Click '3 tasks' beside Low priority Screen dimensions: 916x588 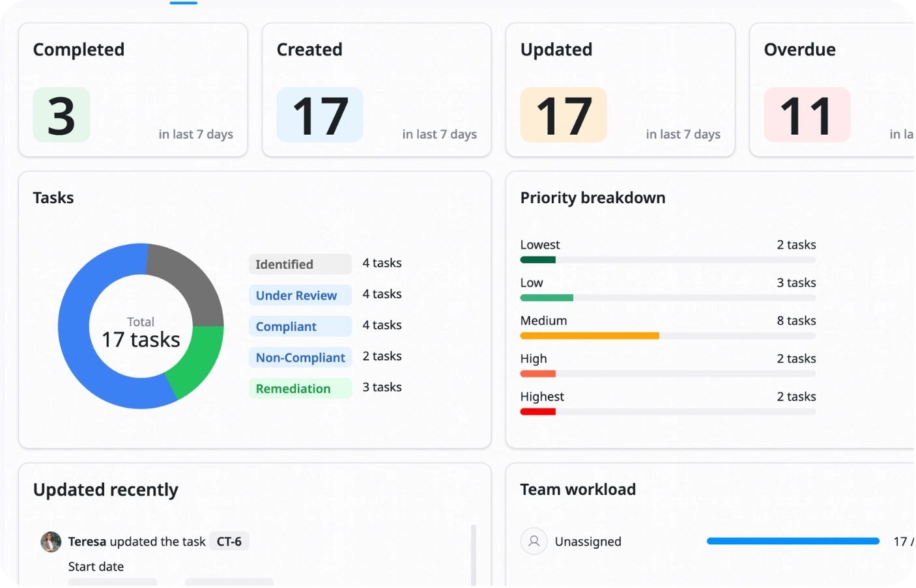click(x=796, y=283)
